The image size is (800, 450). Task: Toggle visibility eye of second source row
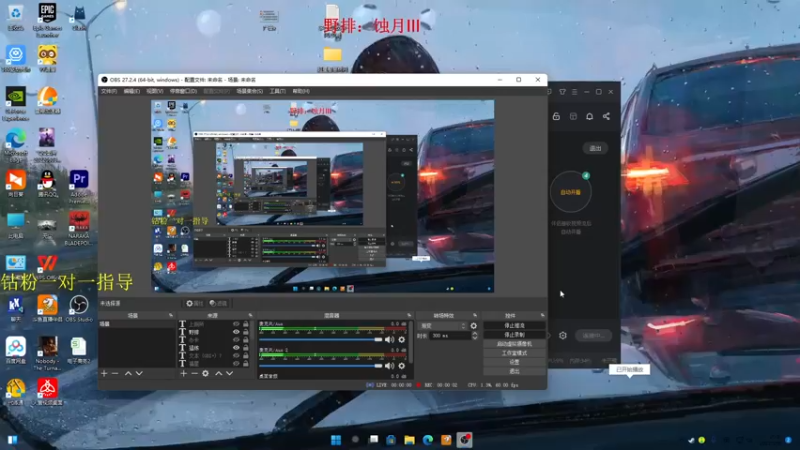[x=236, y=332]
